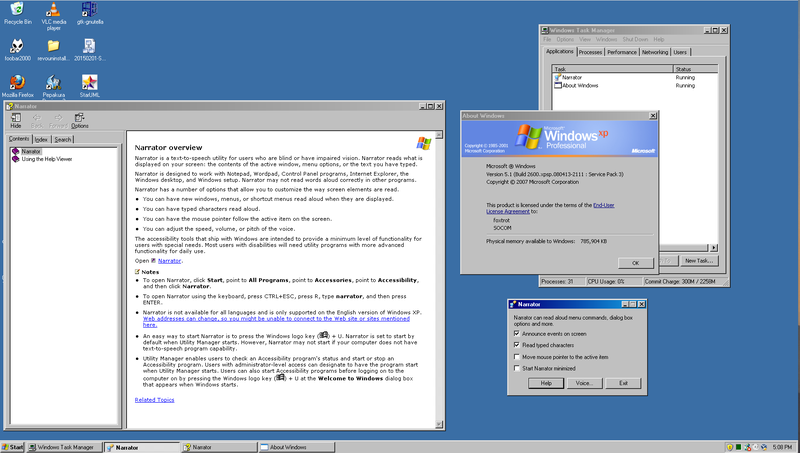The image size is (800, 453).
Task: Open Options in the help viewer toolbar
Action: click(80, 120)
